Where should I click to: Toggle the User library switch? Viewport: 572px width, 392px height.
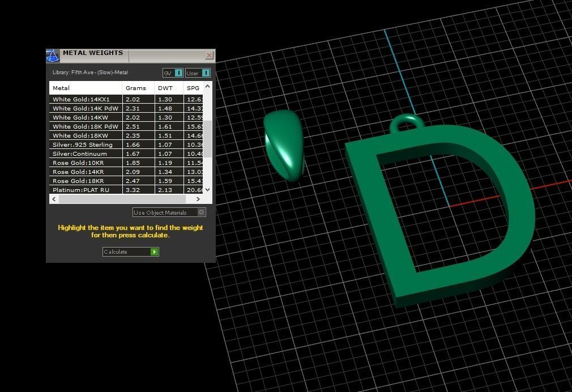pos(198,73)
